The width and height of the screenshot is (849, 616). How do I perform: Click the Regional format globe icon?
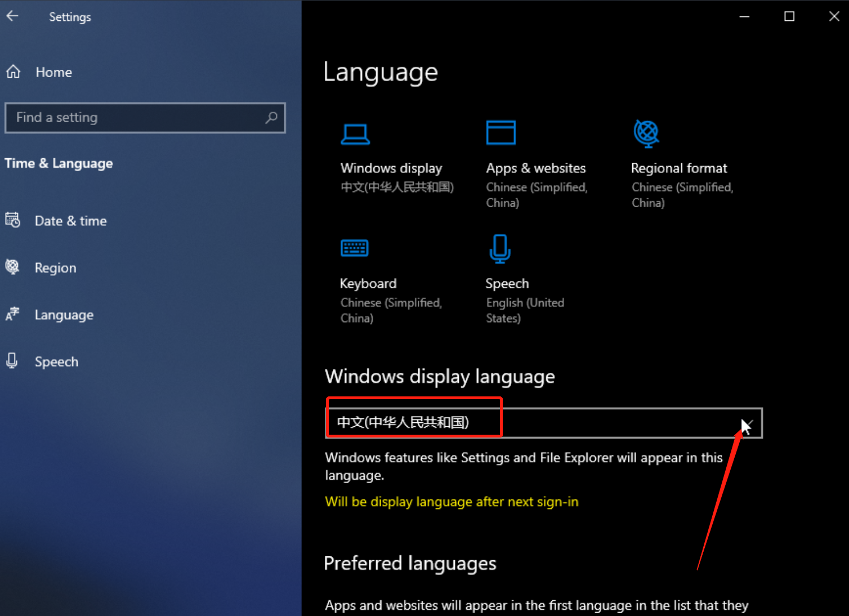pos(647,133)
